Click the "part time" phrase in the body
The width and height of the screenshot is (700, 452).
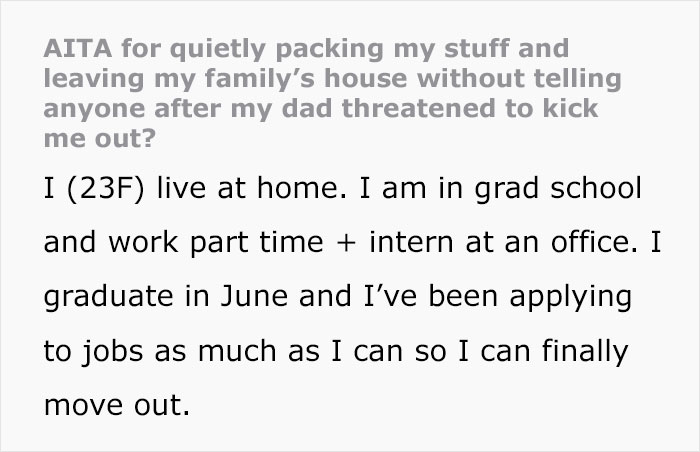[x=257, y=243]
